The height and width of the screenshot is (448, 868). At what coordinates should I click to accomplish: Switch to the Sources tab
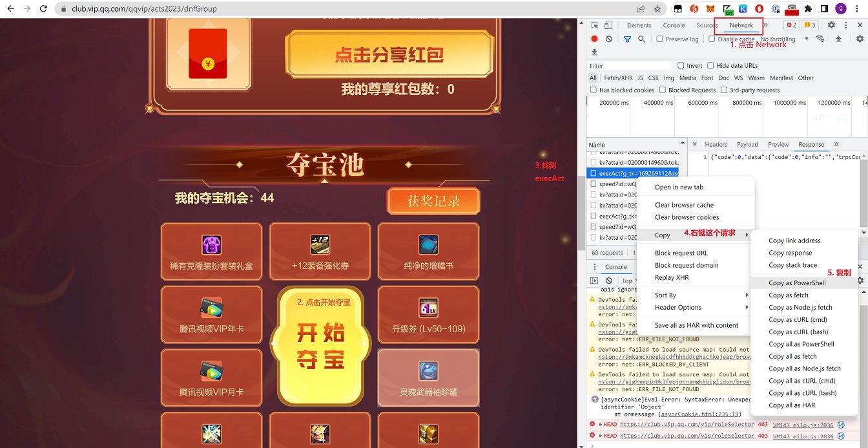click(x=707, y=25)
